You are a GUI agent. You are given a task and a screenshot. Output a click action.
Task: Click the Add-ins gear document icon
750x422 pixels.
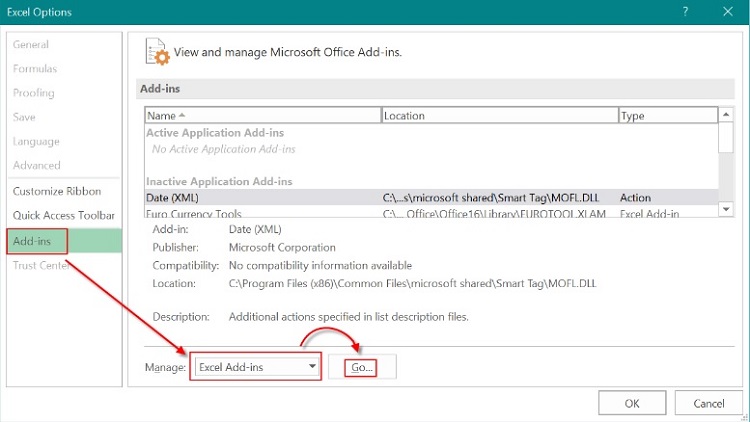pyautogui.click(x=157, y=52)
